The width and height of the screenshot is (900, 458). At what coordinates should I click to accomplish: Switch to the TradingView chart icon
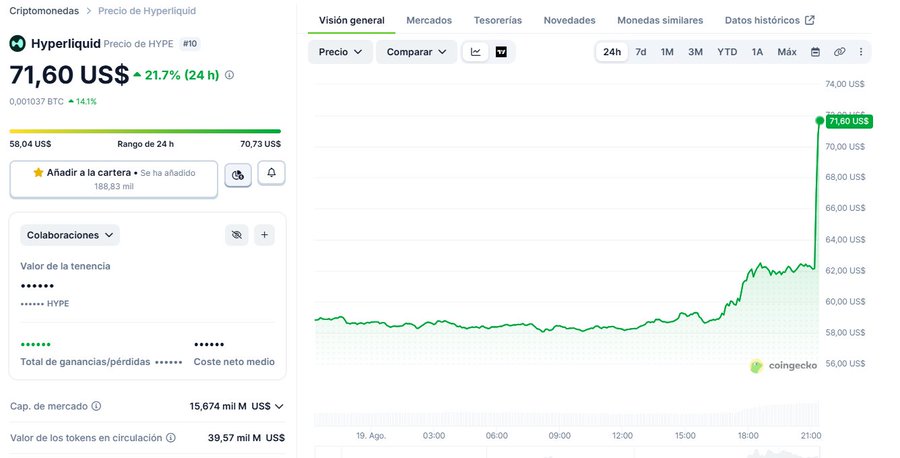[501, 52]
